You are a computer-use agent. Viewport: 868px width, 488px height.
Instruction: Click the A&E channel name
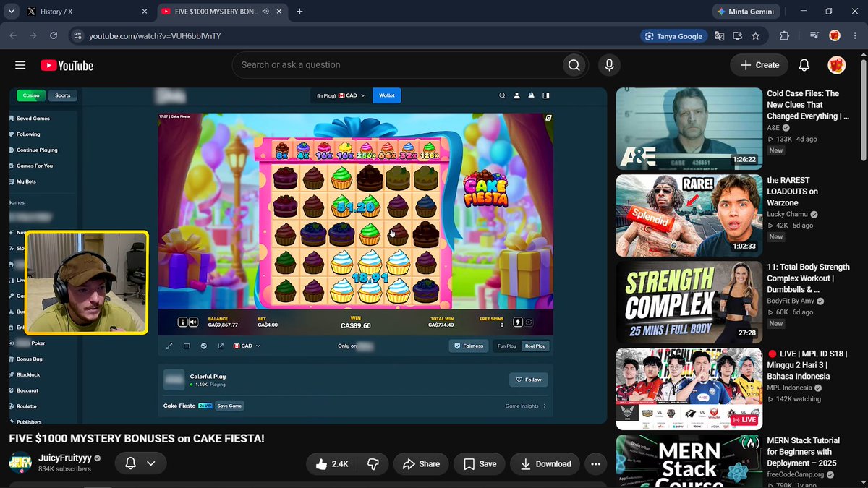click(773, 128)
